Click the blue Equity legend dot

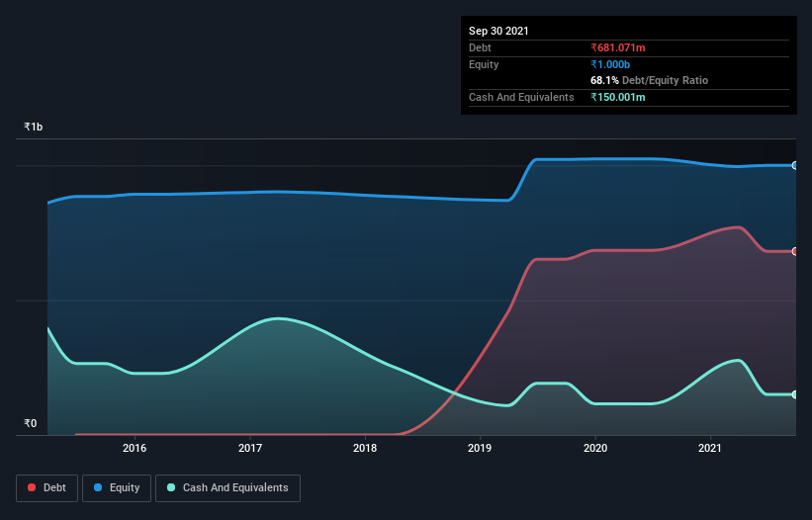click(x=98, y=487)
